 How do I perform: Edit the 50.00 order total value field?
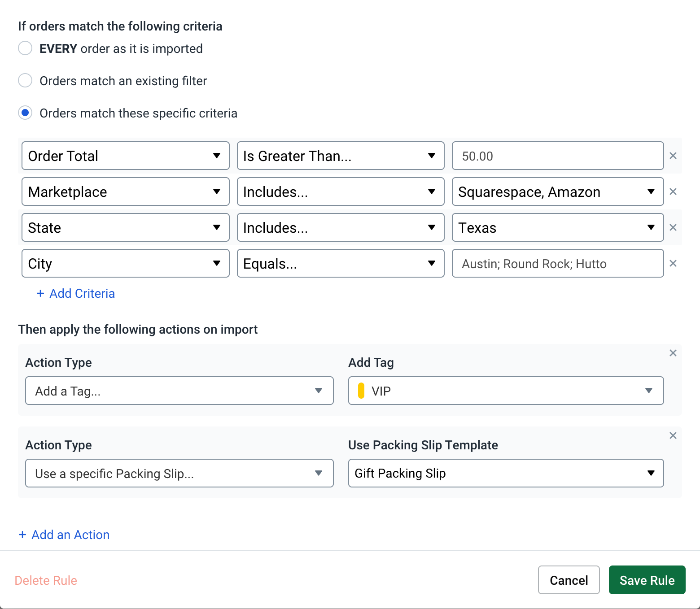point(558,156)
